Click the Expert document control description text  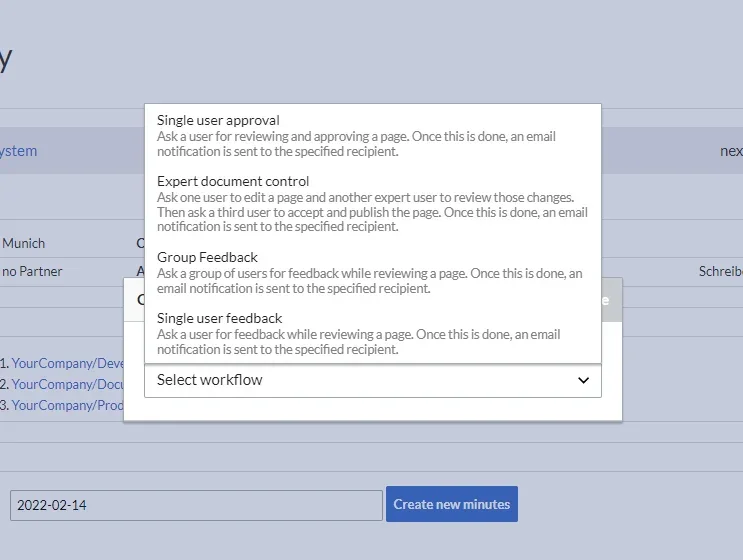coord(372,212)
